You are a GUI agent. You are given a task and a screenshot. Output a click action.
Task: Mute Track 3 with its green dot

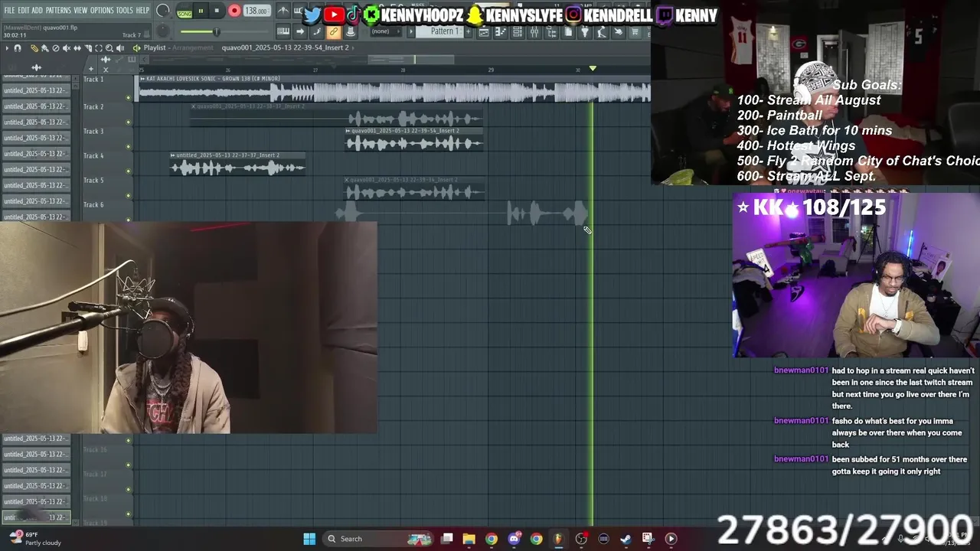128,147
